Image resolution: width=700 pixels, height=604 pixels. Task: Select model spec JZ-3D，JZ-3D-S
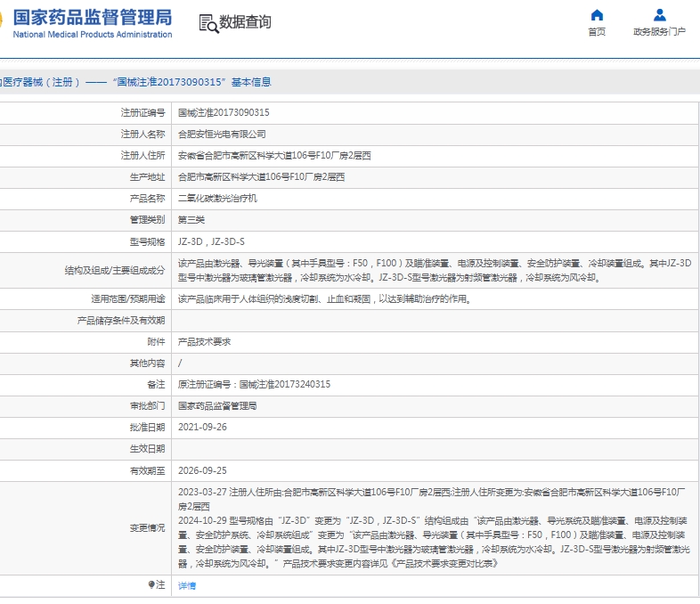(x=211, y=241)
